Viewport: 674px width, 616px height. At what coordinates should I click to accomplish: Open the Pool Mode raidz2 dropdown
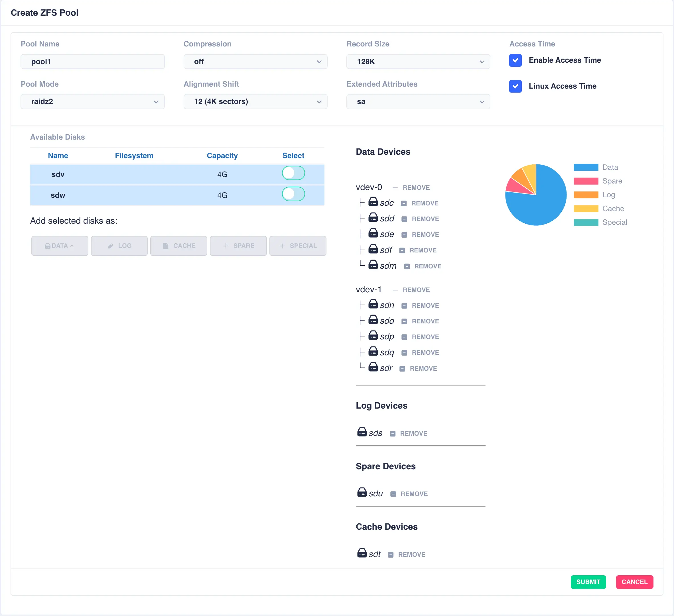tap(92, 101)
